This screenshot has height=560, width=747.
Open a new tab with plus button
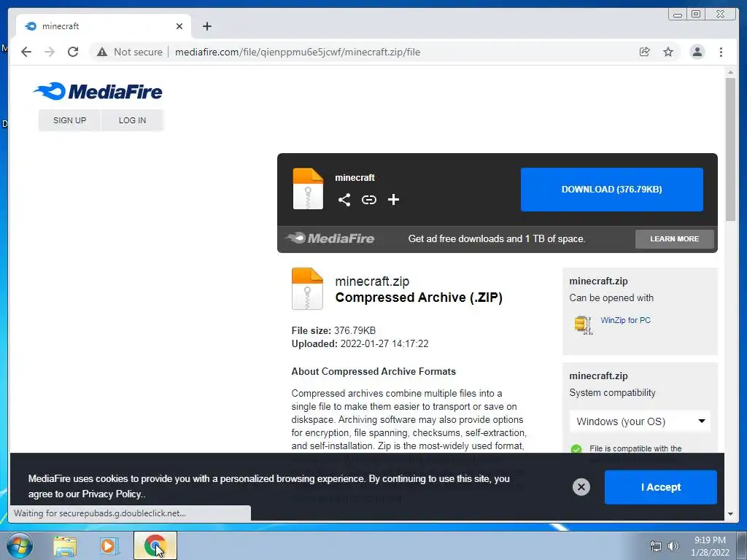206,26
